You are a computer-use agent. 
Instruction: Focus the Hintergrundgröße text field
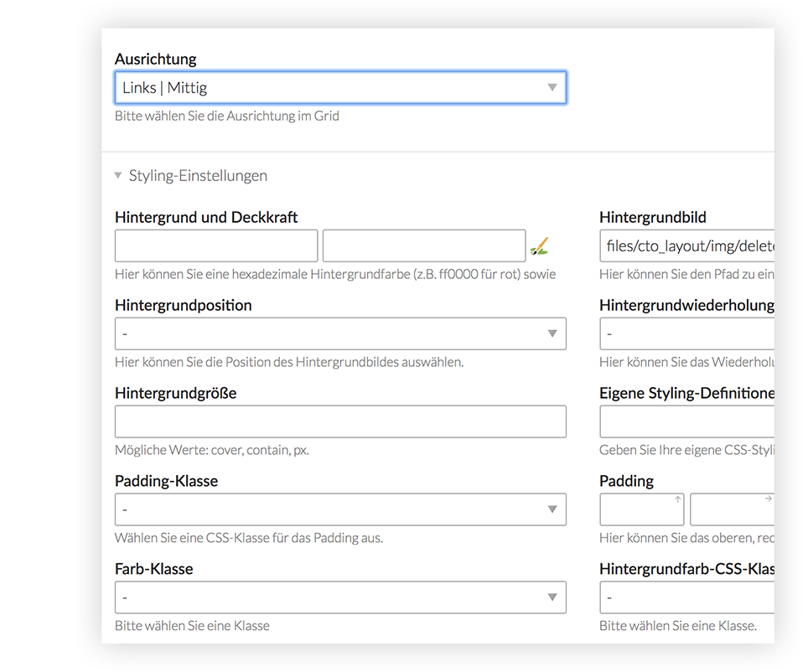pyautogui.click(x=340, y=421)
